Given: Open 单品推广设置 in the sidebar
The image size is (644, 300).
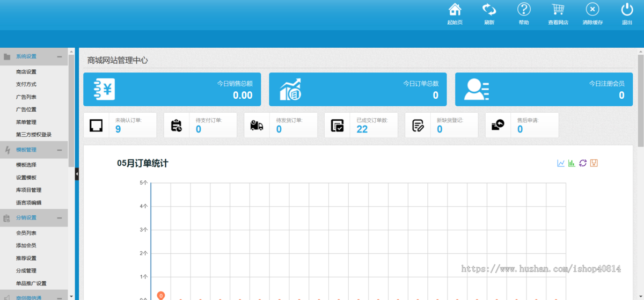Looking at the screenshot, I should [31, 283].
